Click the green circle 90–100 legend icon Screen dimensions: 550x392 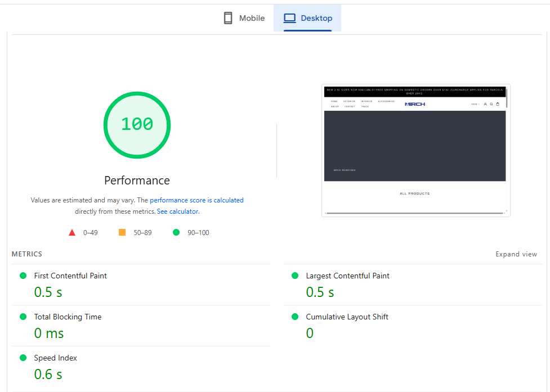click(x=176, y=232)
